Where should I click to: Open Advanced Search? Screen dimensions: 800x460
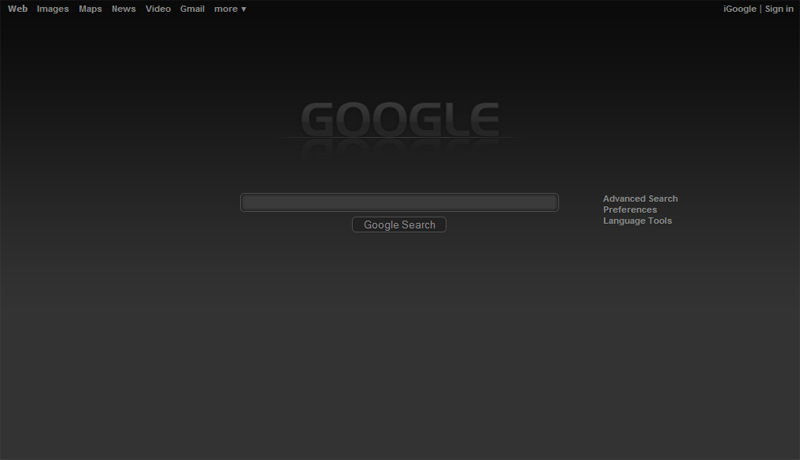pyautogui.click(x=640, y=198)
